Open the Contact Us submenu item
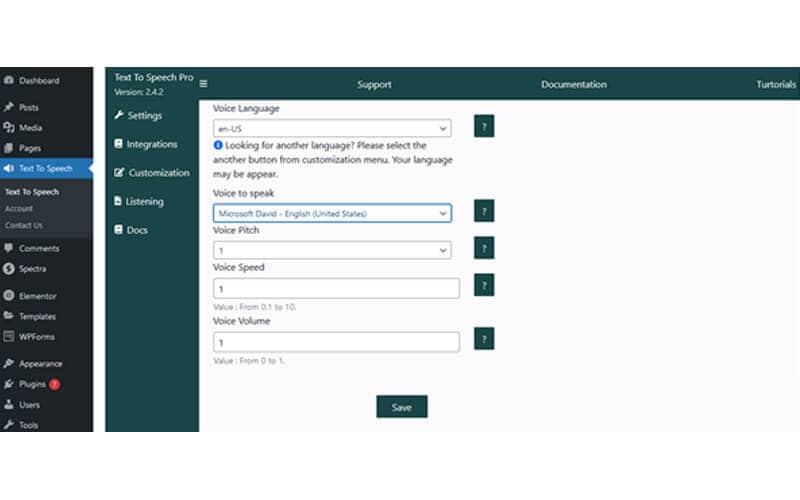This screenshot has height=500, width=800. click(24, 226)
